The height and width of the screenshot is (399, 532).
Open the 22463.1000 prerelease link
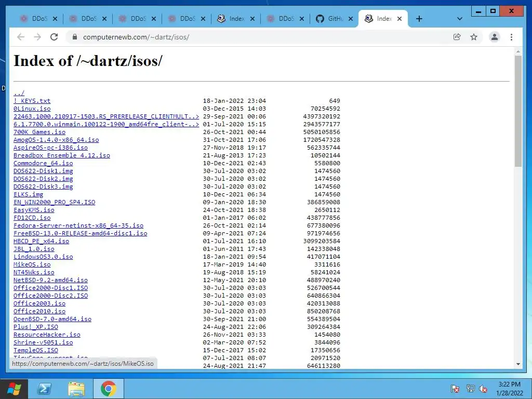[106, 116]
